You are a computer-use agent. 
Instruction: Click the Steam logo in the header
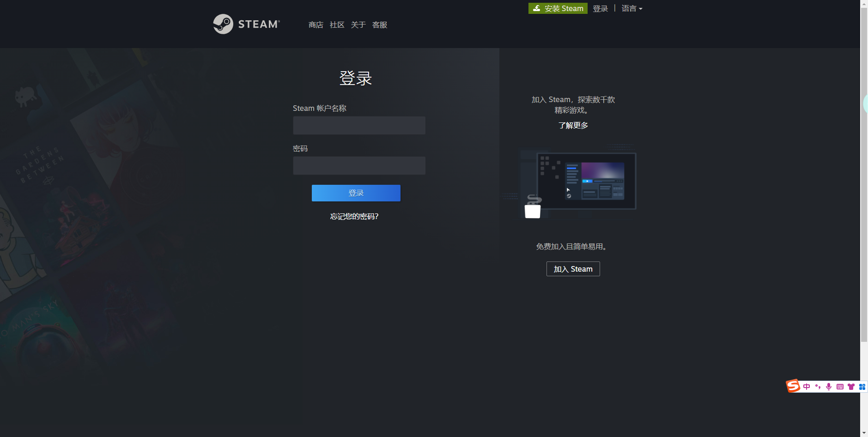(246, 24)
